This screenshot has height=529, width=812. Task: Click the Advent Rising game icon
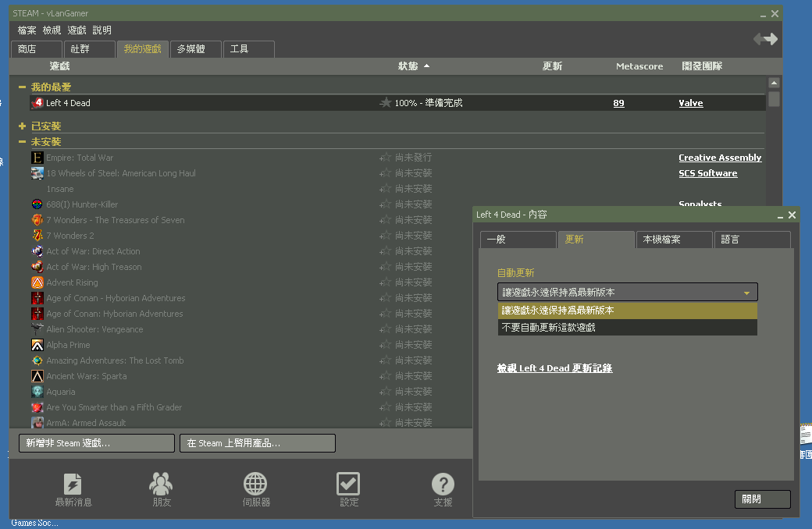point(37,282)
